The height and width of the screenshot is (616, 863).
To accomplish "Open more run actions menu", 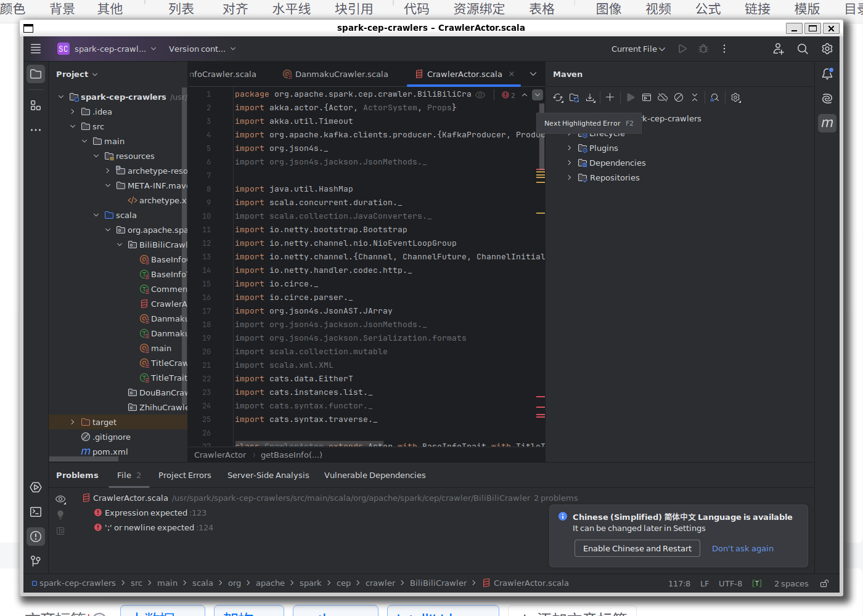I will click(724, 49).
